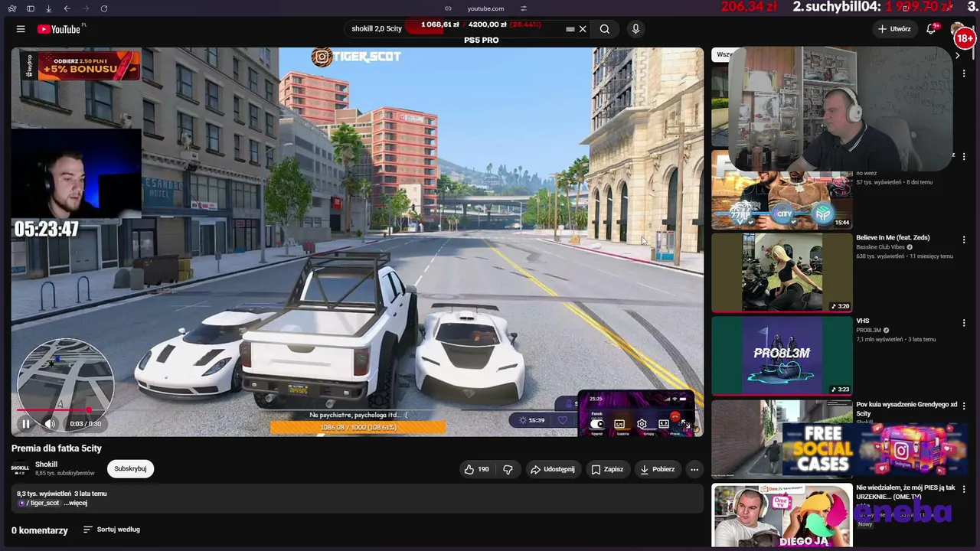Click 'Nie wiedziałem, że mój PIES' title
This screenshot has width=980, height=551.
click(906, 491)
